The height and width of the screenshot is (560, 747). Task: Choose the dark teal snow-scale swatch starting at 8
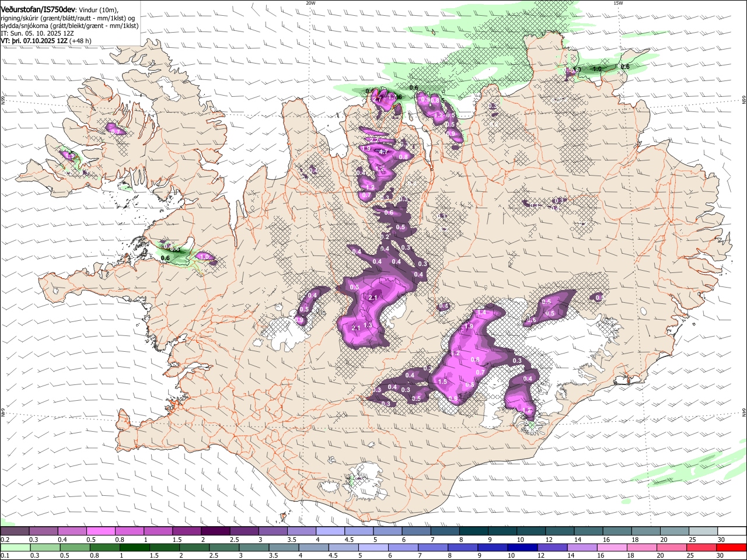473,531
